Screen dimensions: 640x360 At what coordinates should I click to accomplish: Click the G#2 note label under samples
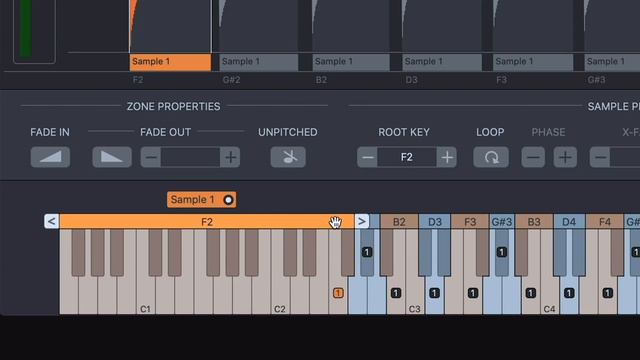click(231, 80)
